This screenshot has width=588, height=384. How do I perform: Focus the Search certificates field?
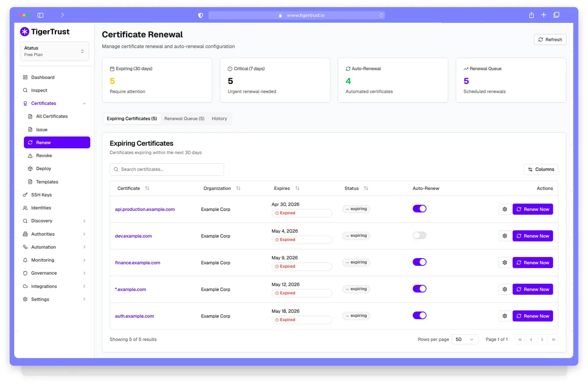pos(167,169)
